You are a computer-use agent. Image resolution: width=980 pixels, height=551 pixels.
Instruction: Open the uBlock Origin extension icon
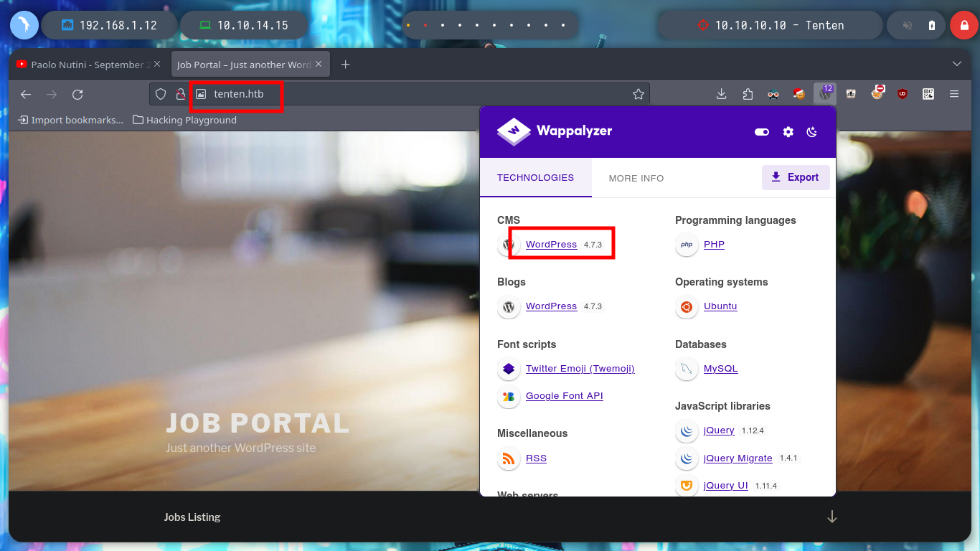(x=903, y=94)
